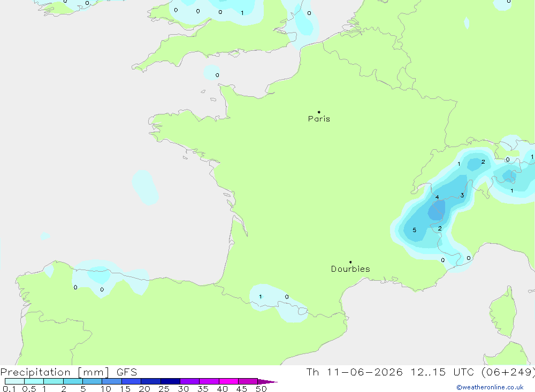Pick the 0.5–1 mm legend swatch
This screenshot has height=392, width=535.
tap(34, 381)
